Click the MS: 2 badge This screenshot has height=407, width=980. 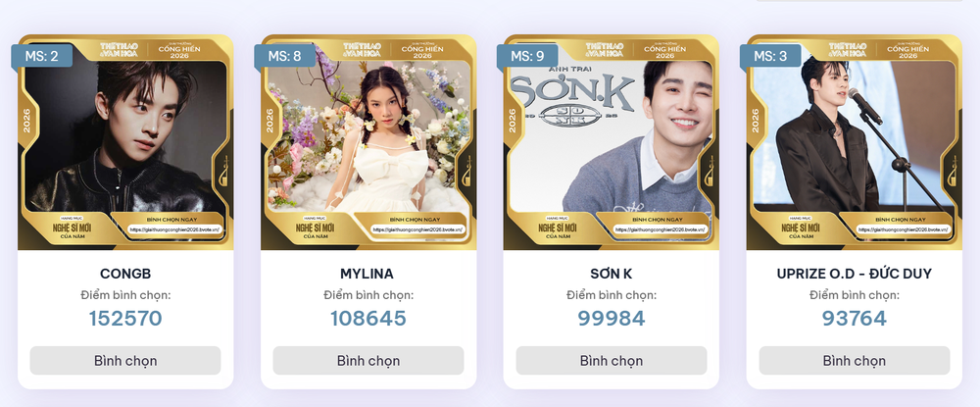(42, 56)
